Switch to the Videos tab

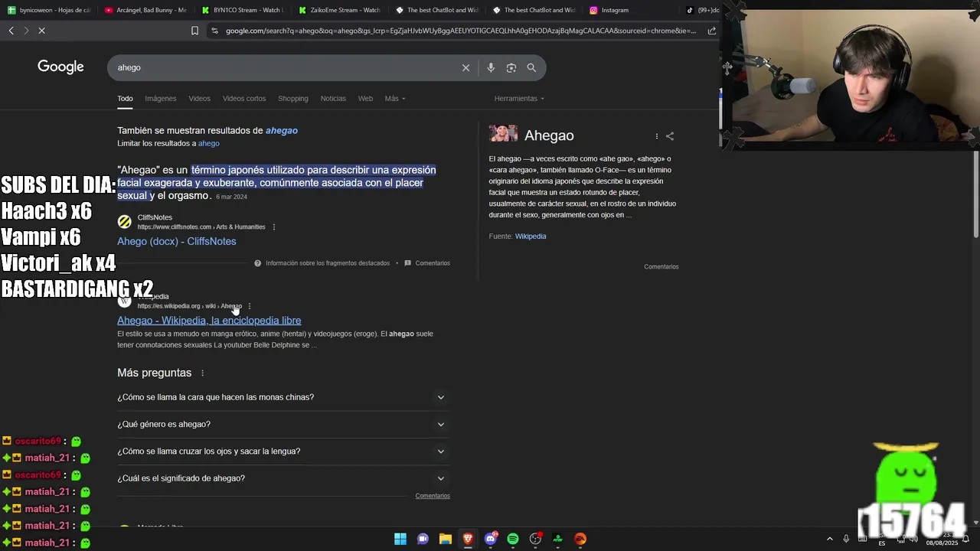tap(199, 99)
